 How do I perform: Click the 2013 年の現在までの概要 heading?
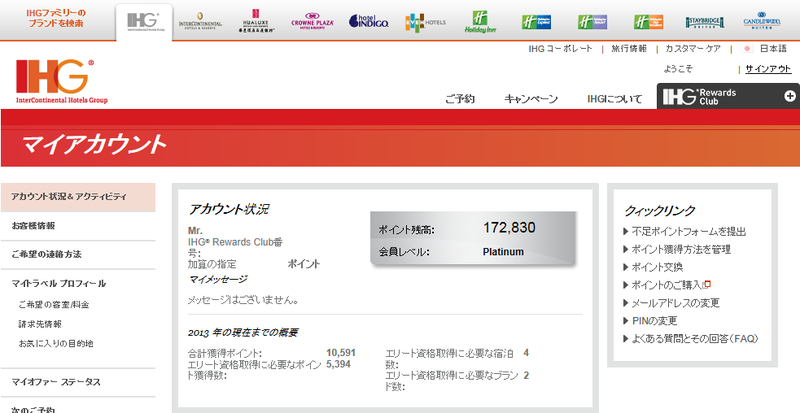coord(243,333)
